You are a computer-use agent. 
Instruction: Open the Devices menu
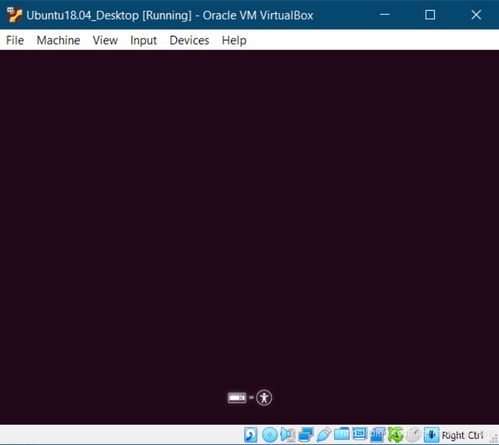pos(189,40)
